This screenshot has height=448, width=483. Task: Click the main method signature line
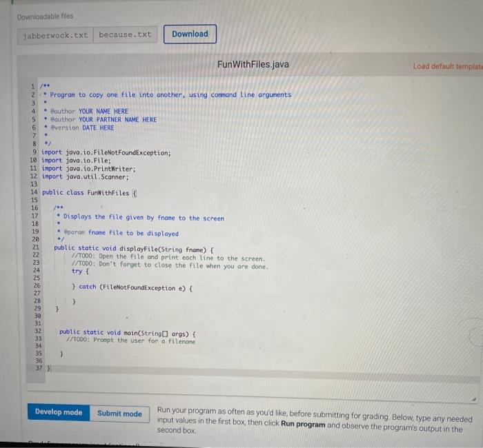pos(128,333)
